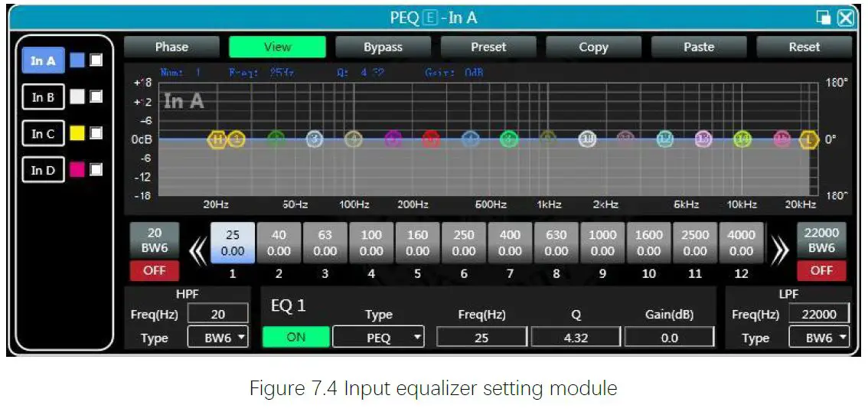The height and width of the screenshot is (415, 868).
Task: Toggle the Bypass button
Action: coord(383,47)
